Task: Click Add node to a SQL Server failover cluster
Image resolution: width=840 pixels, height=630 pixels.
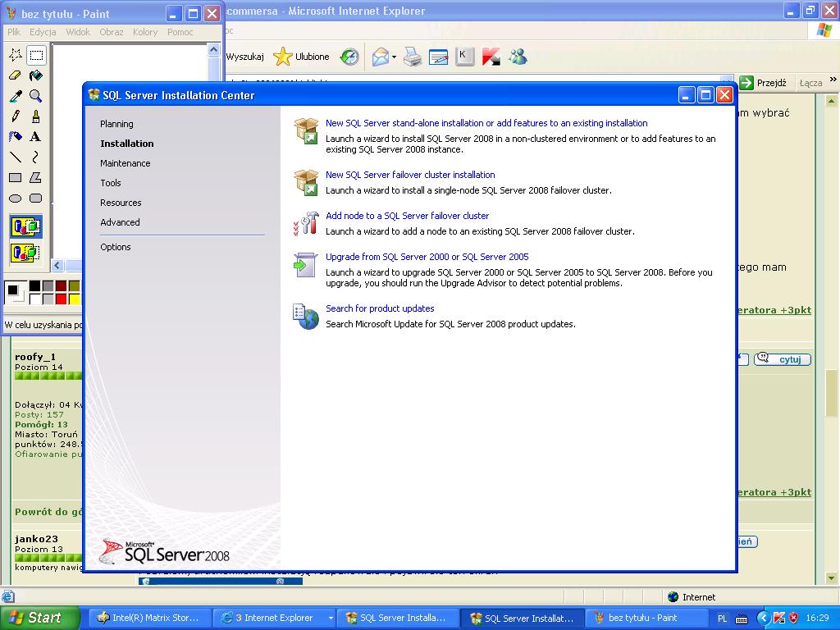Action: (407, 216)
